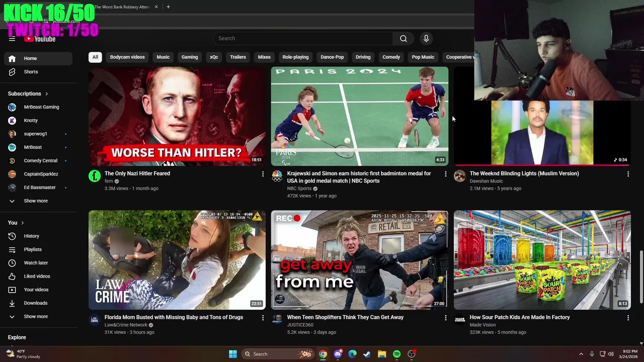The width and height of the screenshot is (644, 362).
Task: Open the Made Vision channel avatar
Action: tap(460, 320)
